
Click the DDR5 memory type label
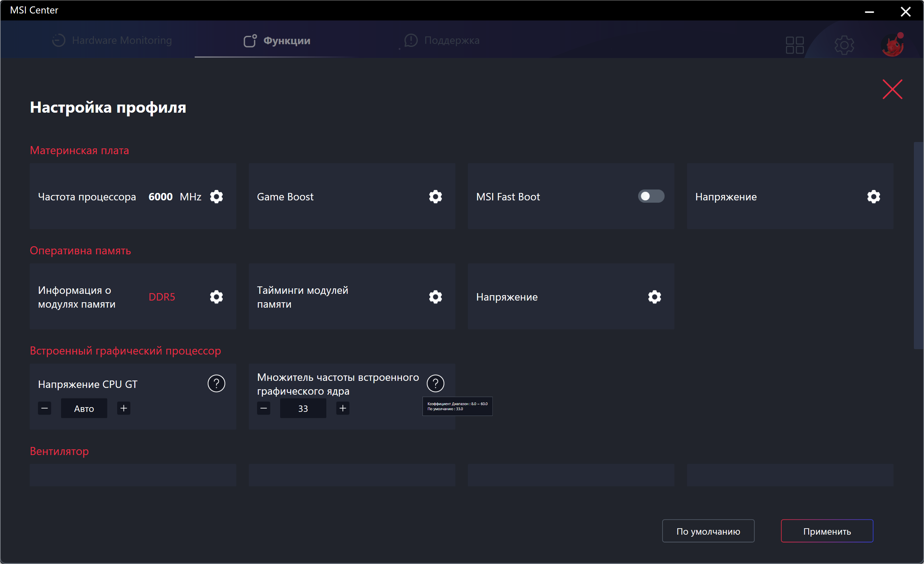click(x=162, y=297)
